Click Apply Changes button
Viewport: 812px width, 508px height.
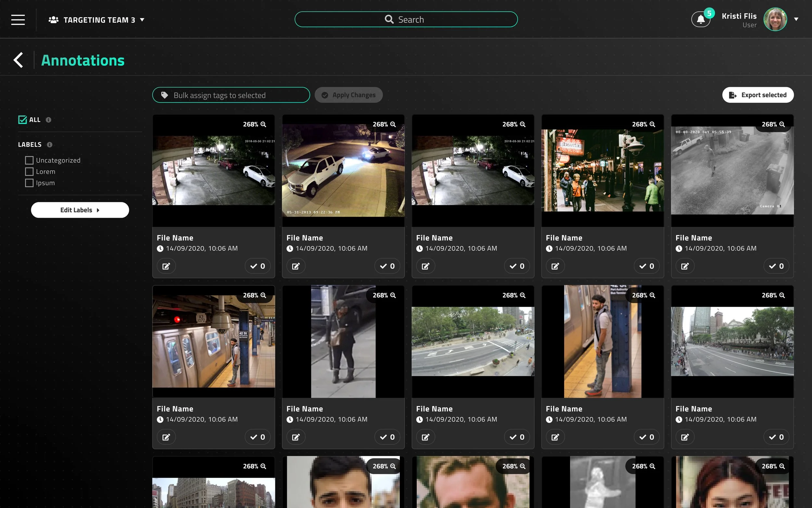click(x=349, y=95)
